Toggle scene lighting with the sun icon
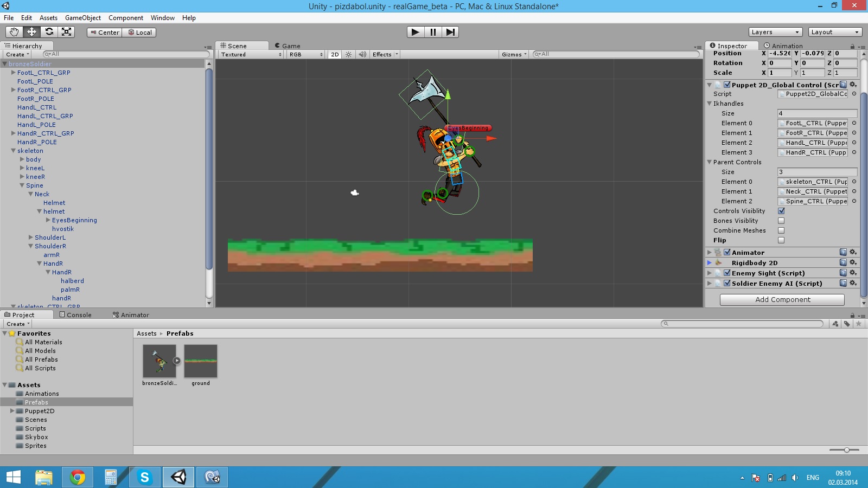 [348, 54]
